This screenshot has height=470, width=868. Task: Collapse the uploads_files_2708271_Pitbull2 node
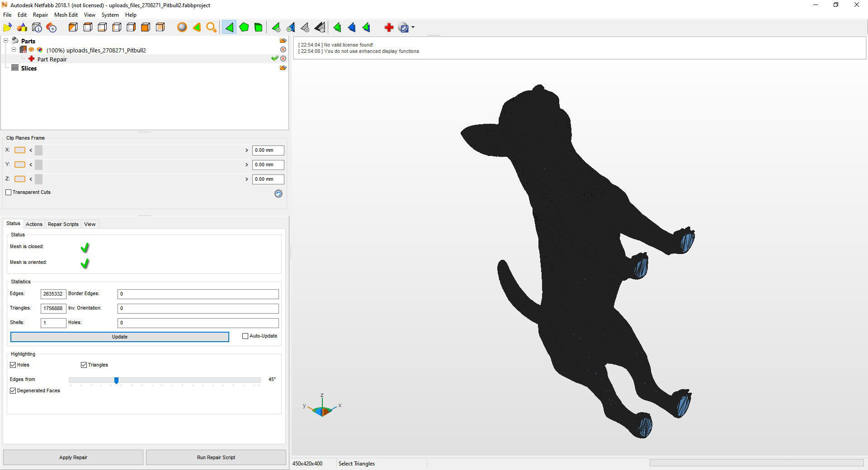pyautogui.click(x=14, y=50)
